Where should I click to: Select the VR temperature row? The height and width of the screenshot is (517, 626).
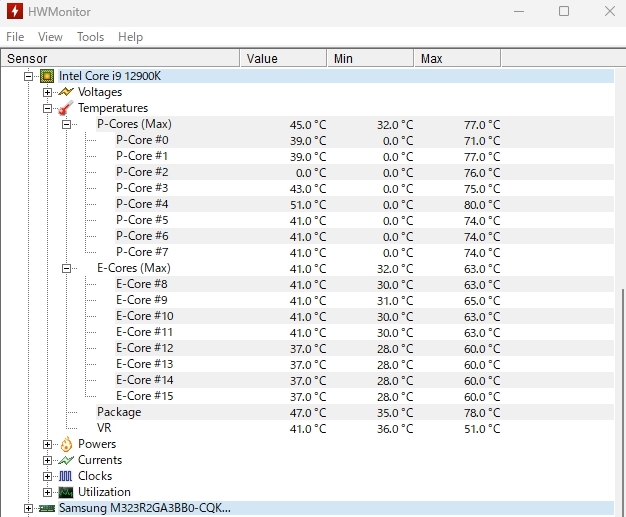[x=355, y=428]
